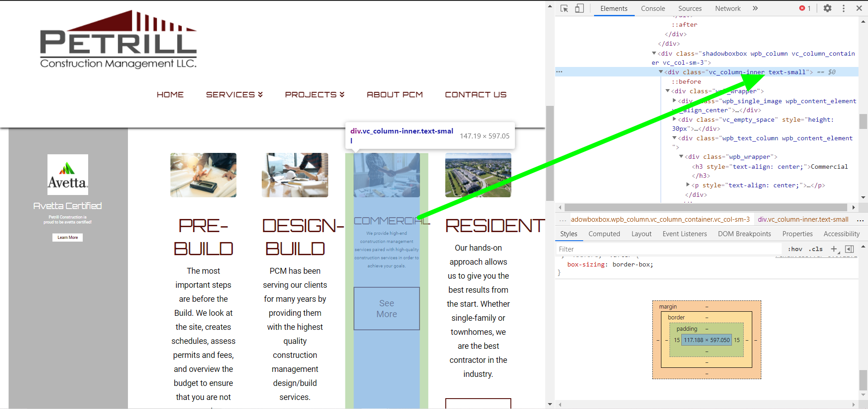Open the DevTools settings gear
This screenshot has height=409, width=868.
(x=827, y=8)
